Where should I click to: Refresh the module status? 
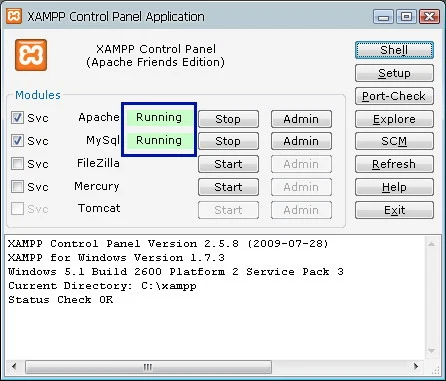[x=394, y=164]
